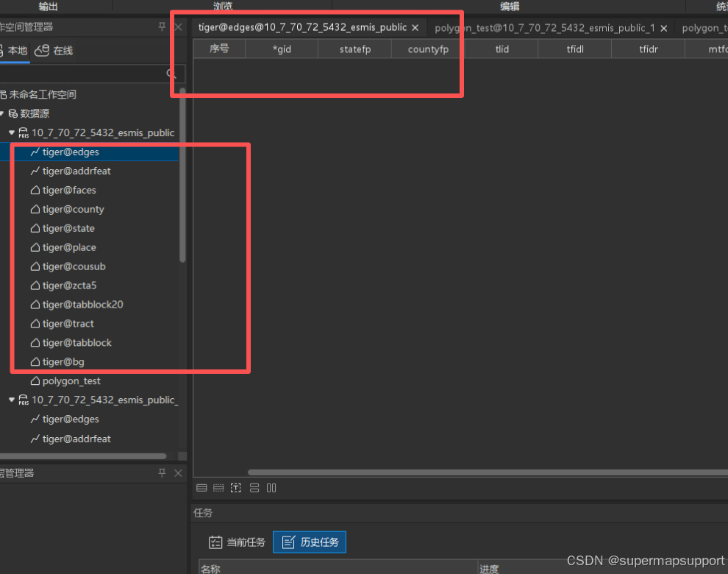728x574 pixels.
Task: Click the tfidl column header
Action: pyautogui.click(x=575, y=49)
